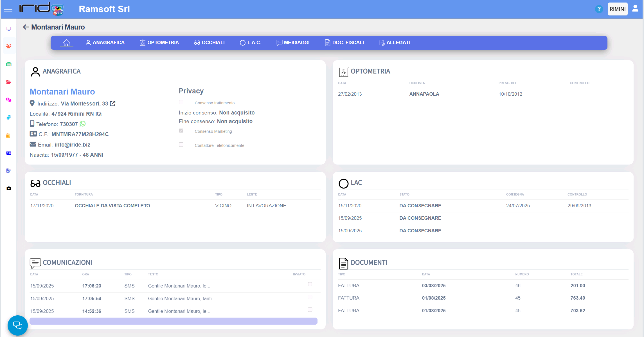Open the hamburger menu
Image resolution: width=644 pixels, height=337 pixels.
pyautogui.click(x=8, y=9)
